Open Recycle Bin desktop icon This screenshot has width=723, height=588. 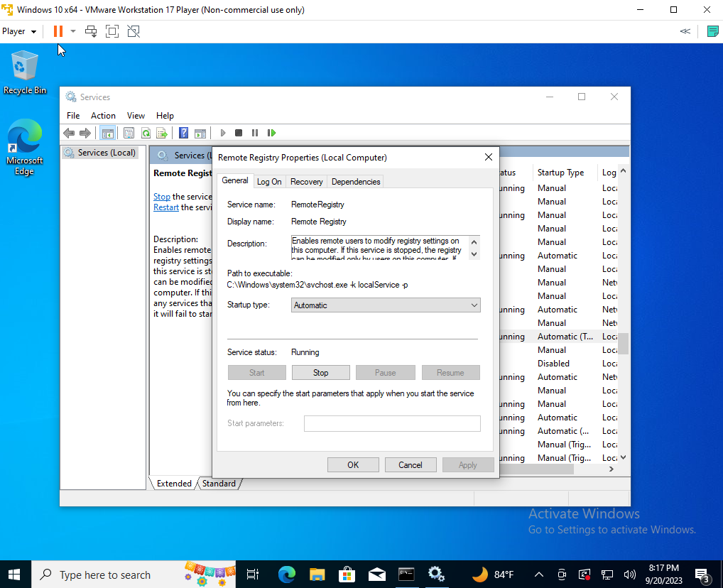[25, 73]
